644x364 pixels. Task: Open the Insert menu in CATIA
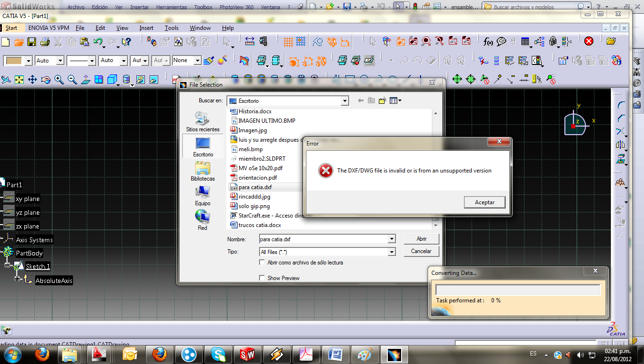coord(146,28)
